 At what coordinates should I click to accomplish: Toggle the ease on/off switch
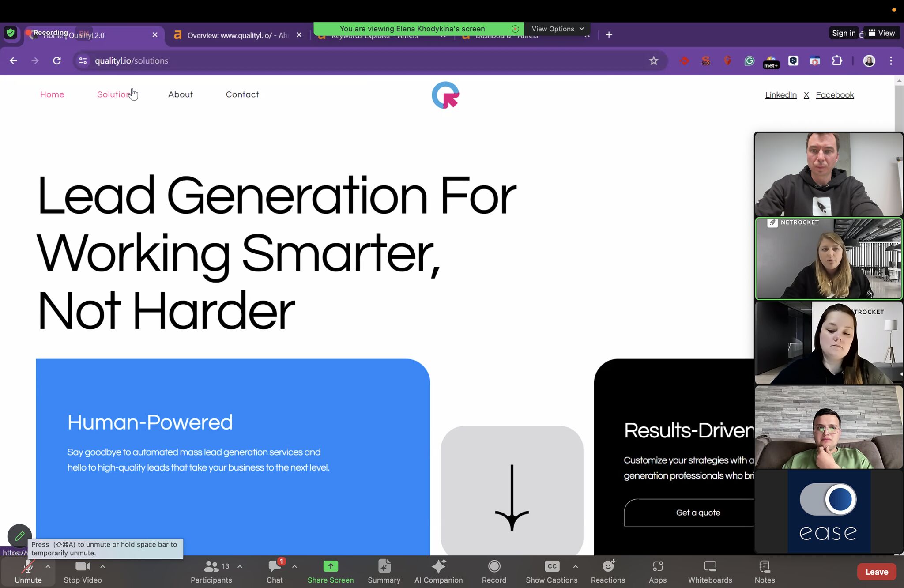[x=829, y=499]
